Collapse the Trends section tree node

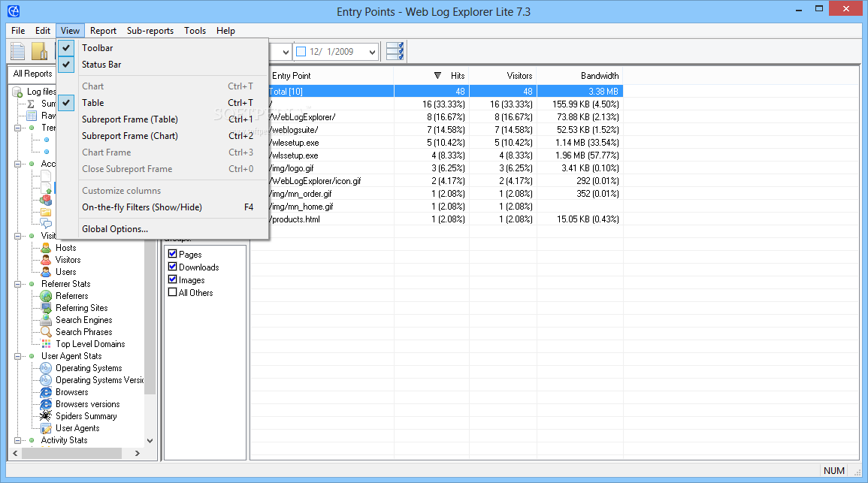[x=18, y=128]
